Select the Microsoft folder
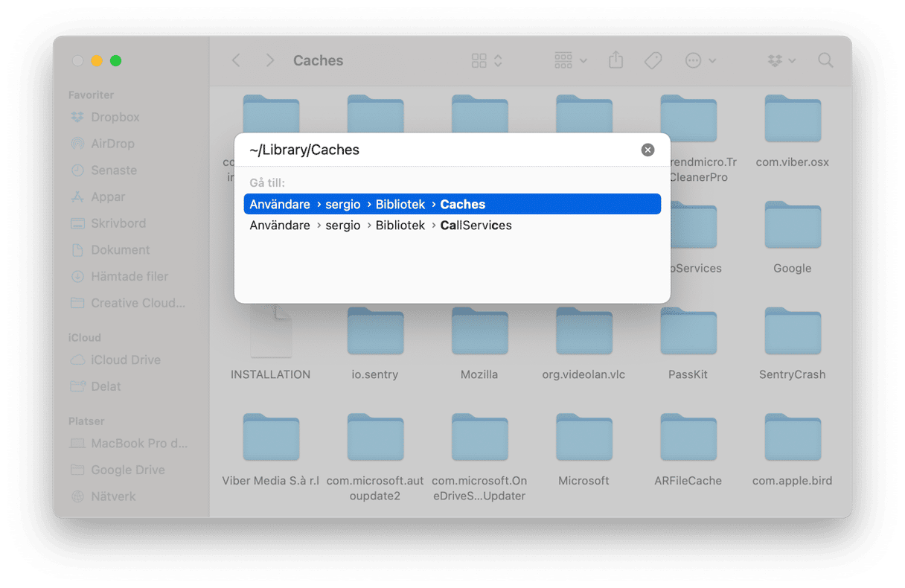This screenshot has width=905, height=588. [584, 450]
